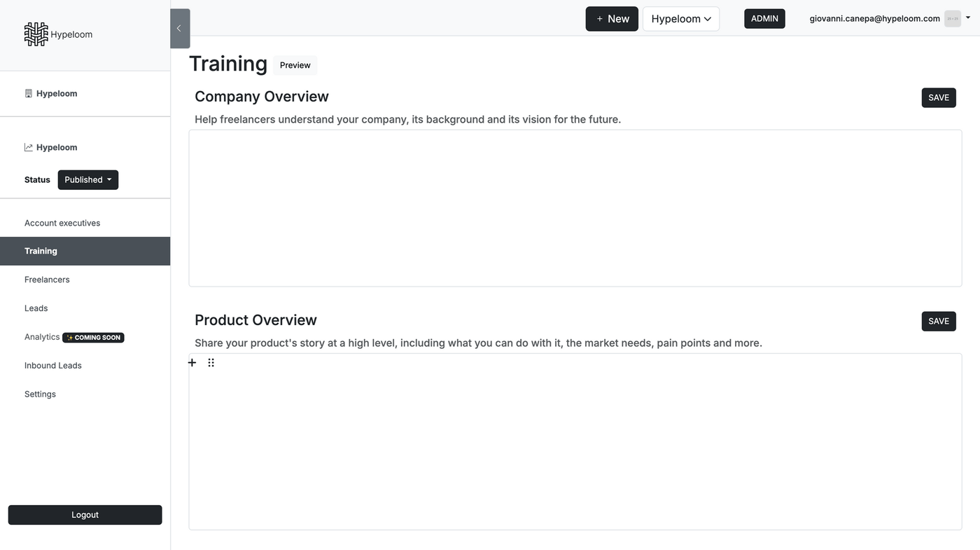Select the Training menu item
The height and width of the screenshot is (550, 980).
click(85, 251)
